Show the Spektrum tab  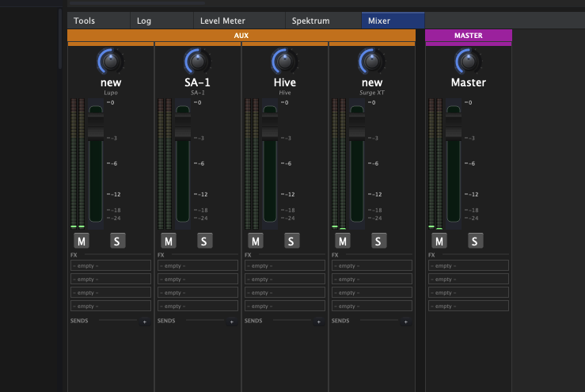coord(323,21)
